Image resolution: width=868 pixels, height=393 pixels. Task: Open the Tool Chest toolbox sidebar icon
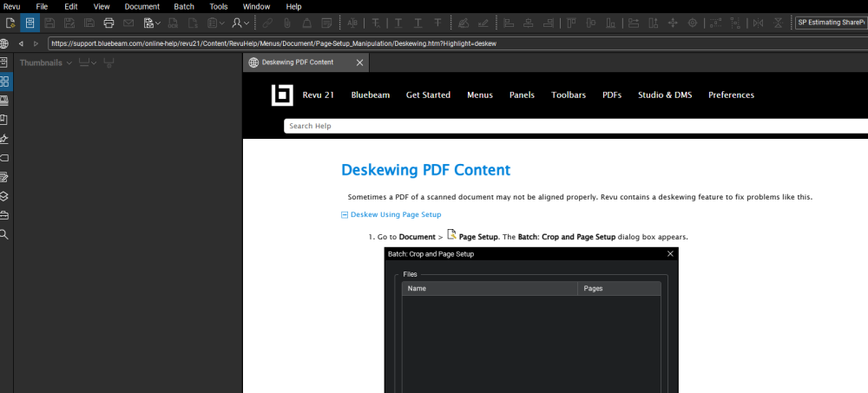coord(4,215)
